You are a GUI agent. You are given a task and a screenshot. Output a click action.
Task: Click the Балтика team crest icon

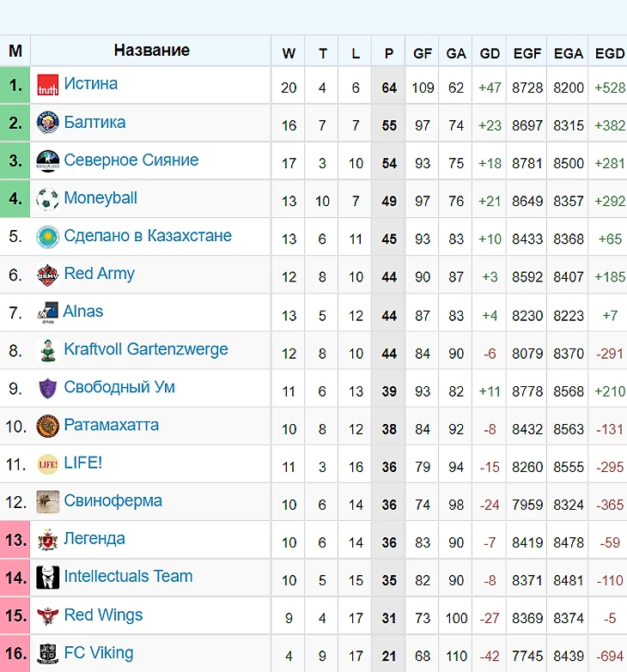[47, 123]
